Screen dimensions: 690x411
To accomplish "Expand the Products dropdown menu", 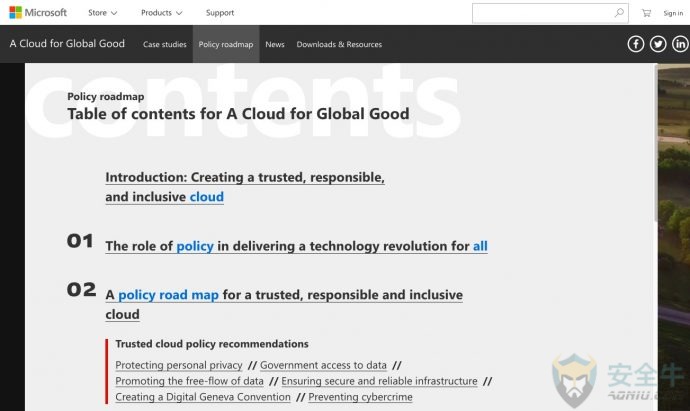I will (161, 13).
